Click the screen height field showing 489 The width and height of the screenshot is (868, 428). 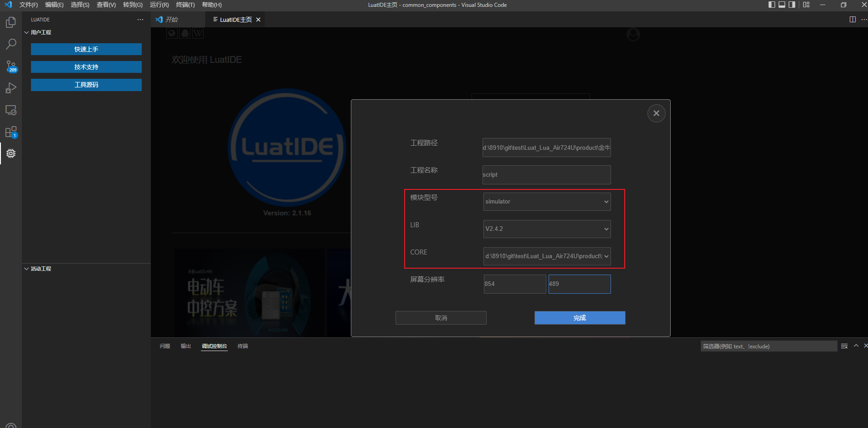tap(580, 284)
